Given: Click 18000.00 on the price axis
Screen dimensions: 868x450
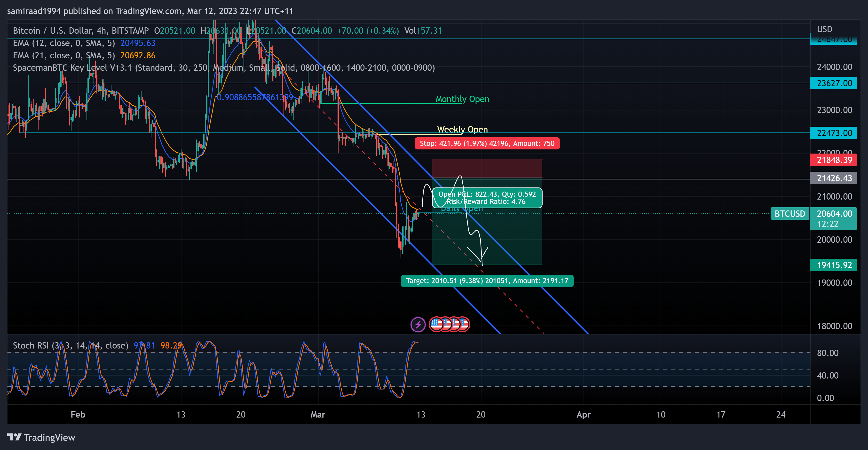Looking at the screenshot, I should click(x=834, y=326).
